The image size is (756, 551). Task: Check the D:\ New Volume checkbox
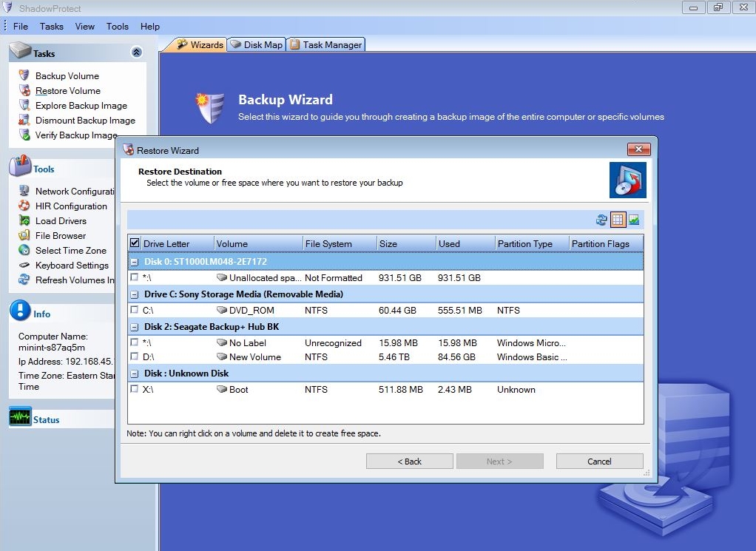click(x=135, y=357)
